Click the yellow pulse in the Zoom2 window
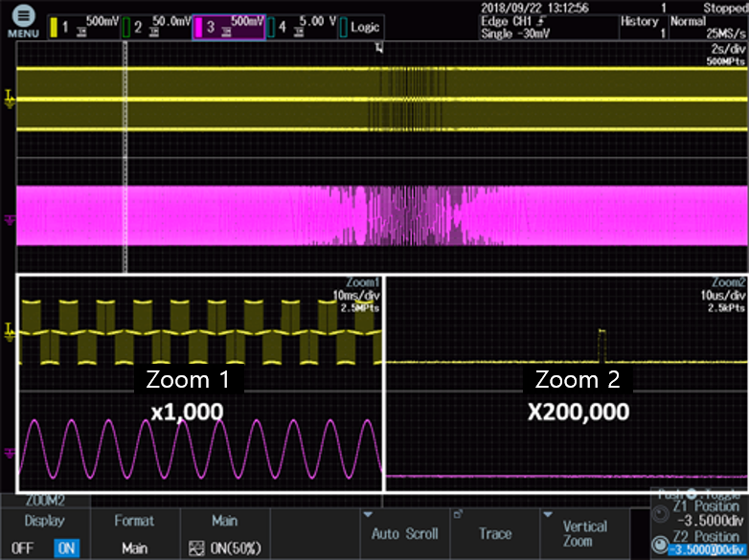The width and height of the screenshot is (749, 560). pyautogui.click(x=601, y=346)
